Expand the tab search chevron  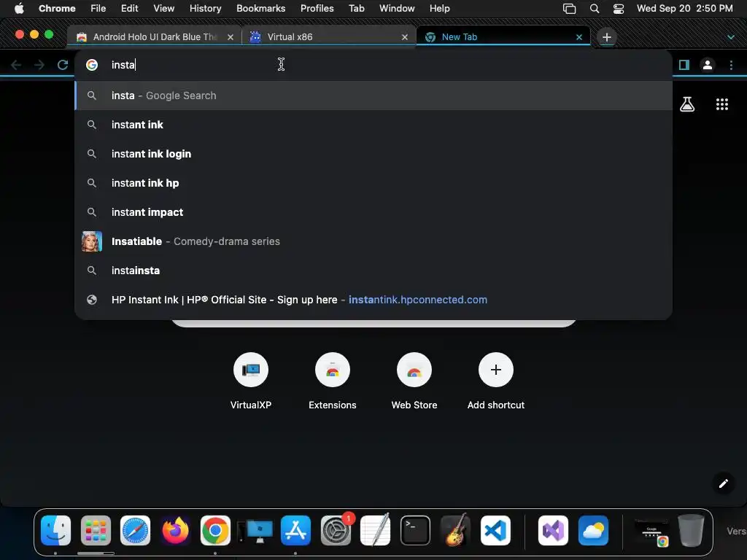pyautogui.click(x=731, y=36)
